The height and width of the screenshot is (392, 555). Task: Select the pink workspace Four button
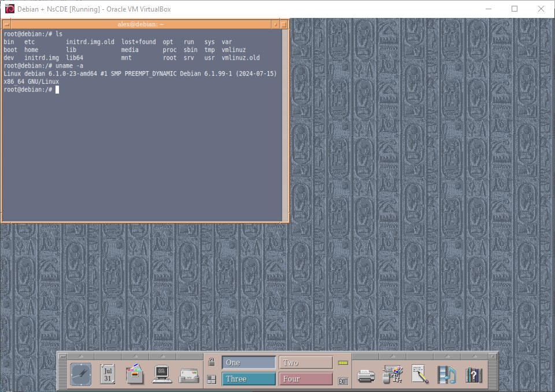(x=306, y=379)
